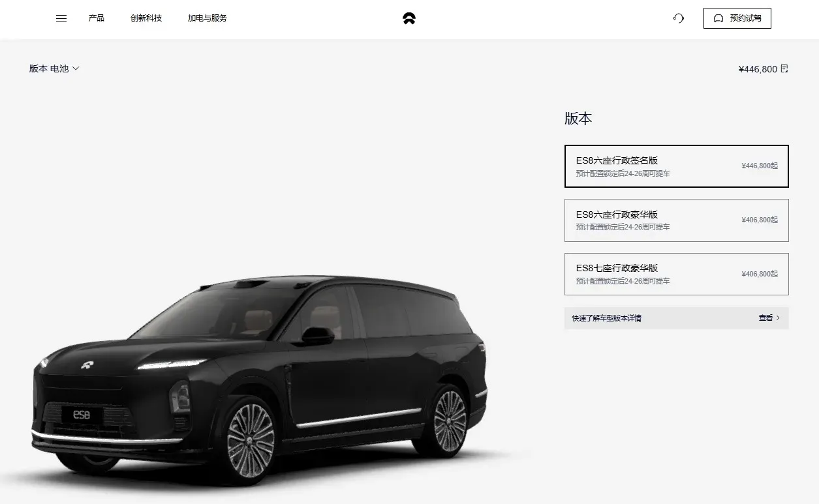Click the arrow icon beside 查看
Image resolution: width=819 pixels, height=504 pixels.
(x=778, y=318)
